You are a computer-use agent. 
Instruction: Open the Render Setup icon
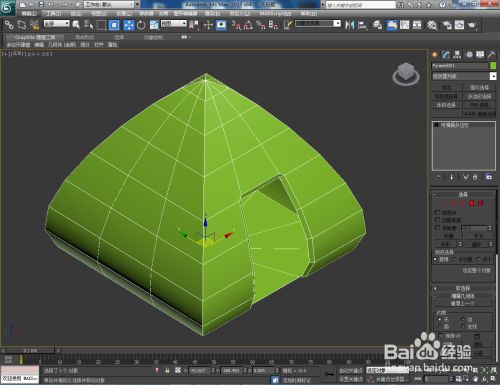[x=446, y=25]
